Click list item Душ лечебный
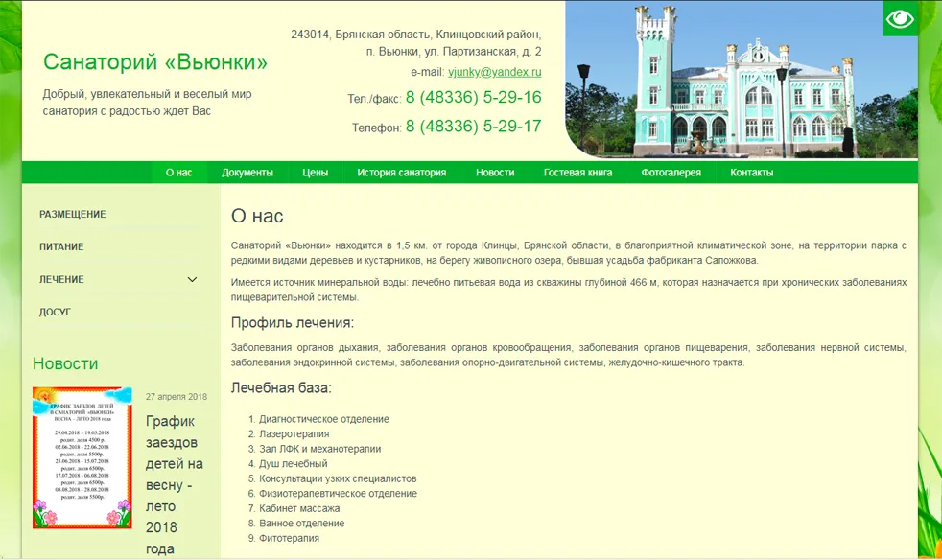This screenshot has width=942, height=560. point(294,464)
